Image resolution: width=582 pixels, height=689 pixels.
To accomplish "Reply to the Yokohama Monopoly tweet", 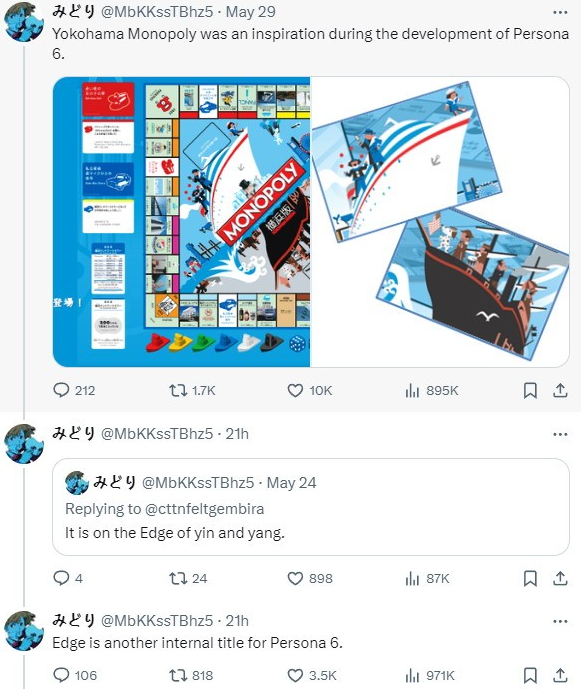I will (x=73, y=390).
